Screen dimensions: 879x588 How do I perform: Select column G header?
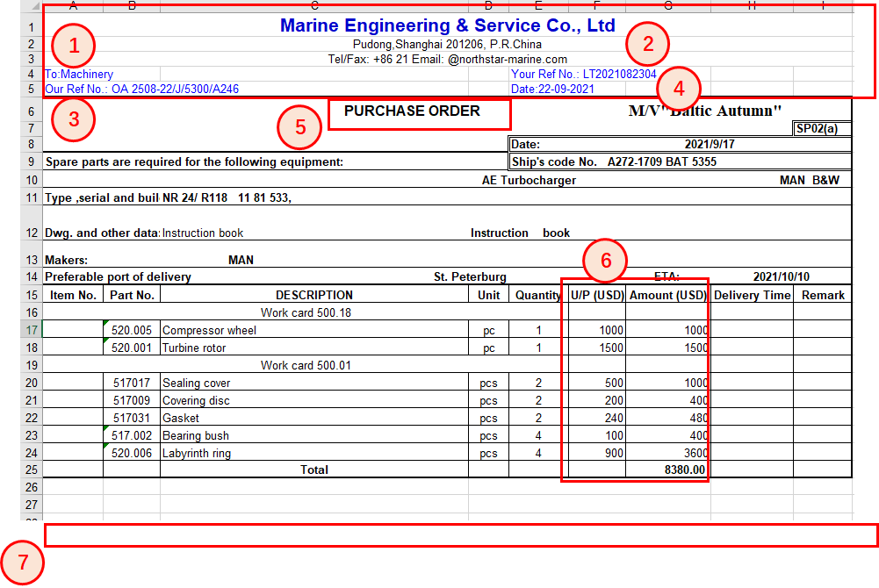pyautogui.click(x=666, y=6)
